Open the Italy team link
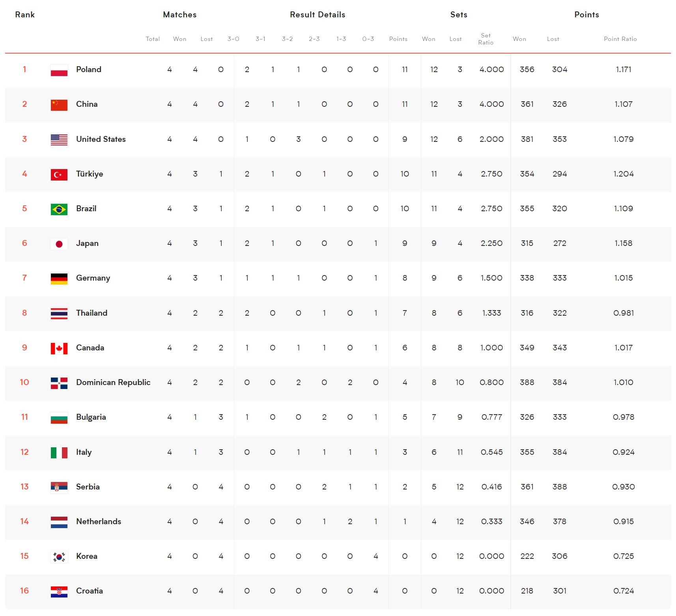Image resolution: width=676 pixels, height=616 pixels. (84, 452)
